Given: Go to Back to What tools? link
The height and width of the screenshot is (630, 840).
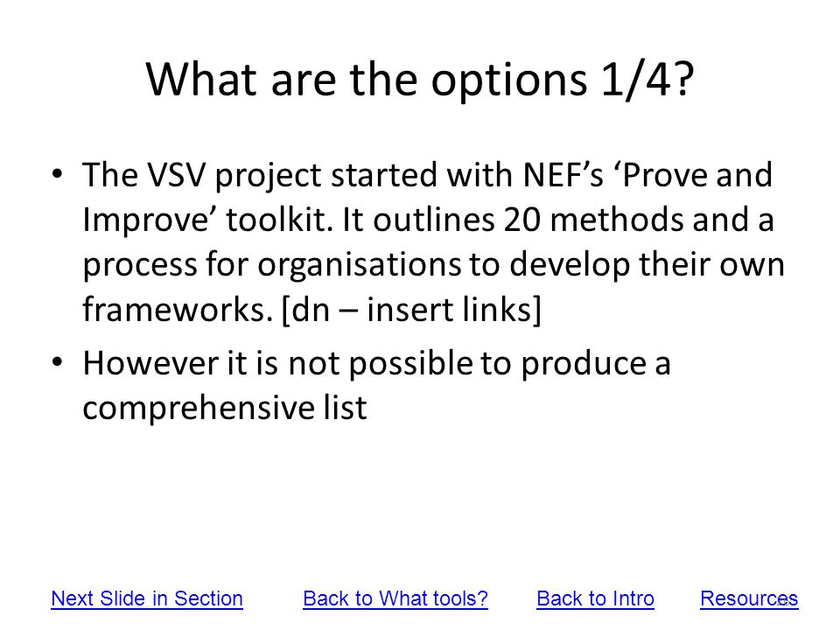Looking at the screenshot, I should coord(395,598).
